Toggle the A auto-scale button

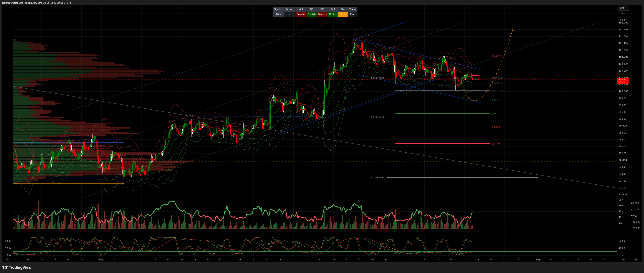click(623, 259)
